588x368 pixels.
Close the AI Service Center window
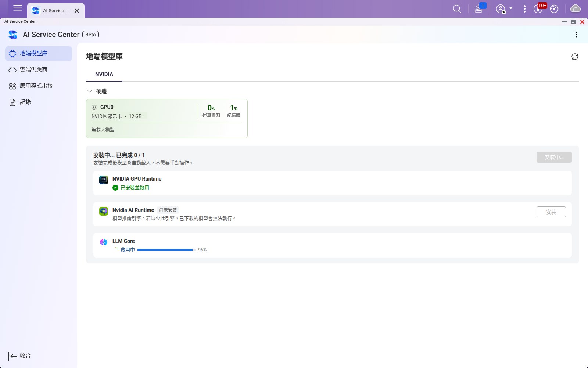pyautogui.click(x=582, y=22)
